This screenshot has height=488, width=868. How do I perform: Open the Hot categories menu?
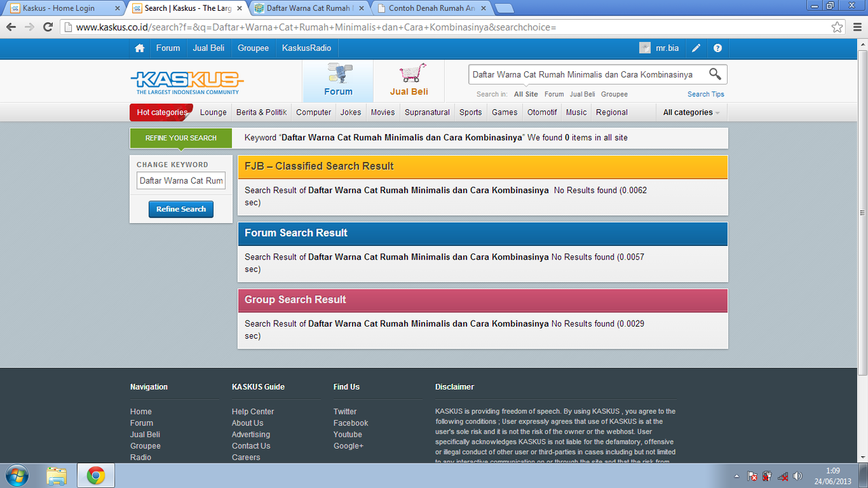[161, 113]
